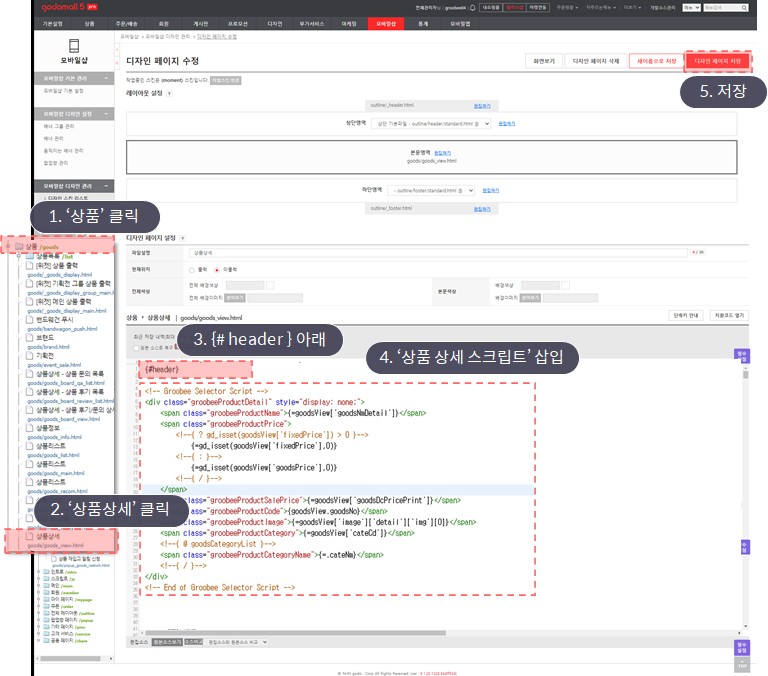Select the 출력 radio button
The width and height of the screenshot is (768, 676).
192,270
